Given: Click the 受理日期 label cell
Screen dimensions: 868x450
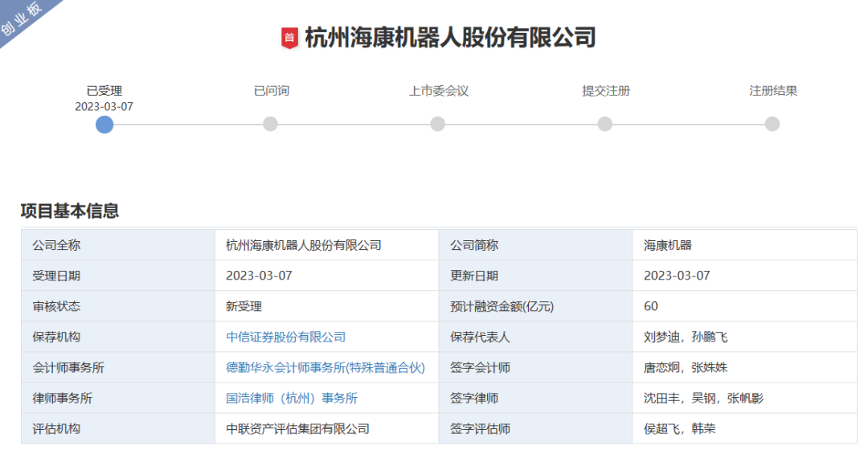Looking at the screenshot, I should (x=118, y=276).
